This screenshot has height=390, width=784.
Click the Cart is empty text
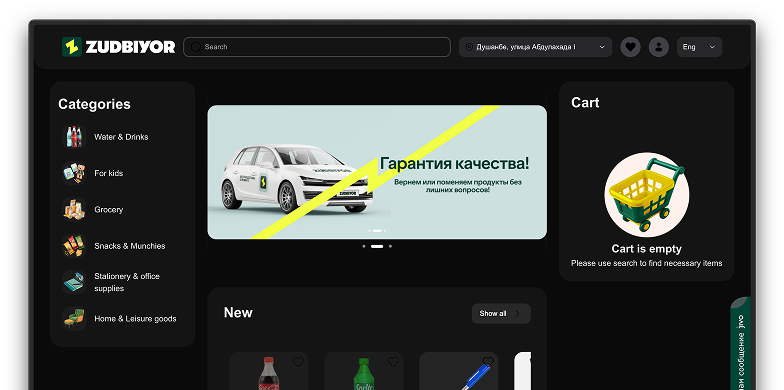click(x=646, y=248)
